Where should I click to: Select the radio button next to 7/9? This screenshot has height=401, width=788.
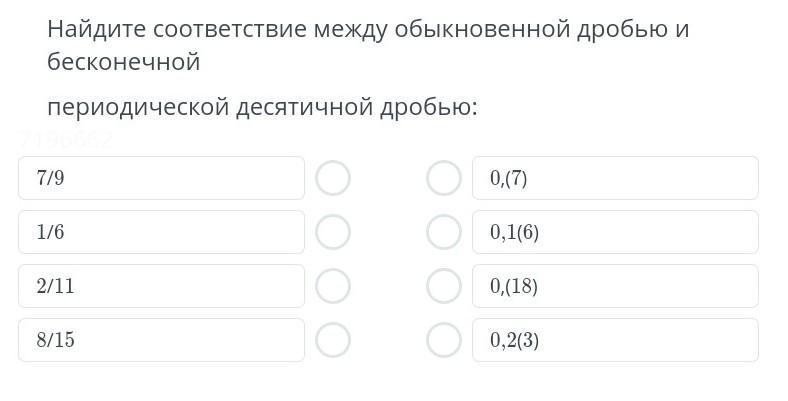pyautogui.click(x=333, y=179)
